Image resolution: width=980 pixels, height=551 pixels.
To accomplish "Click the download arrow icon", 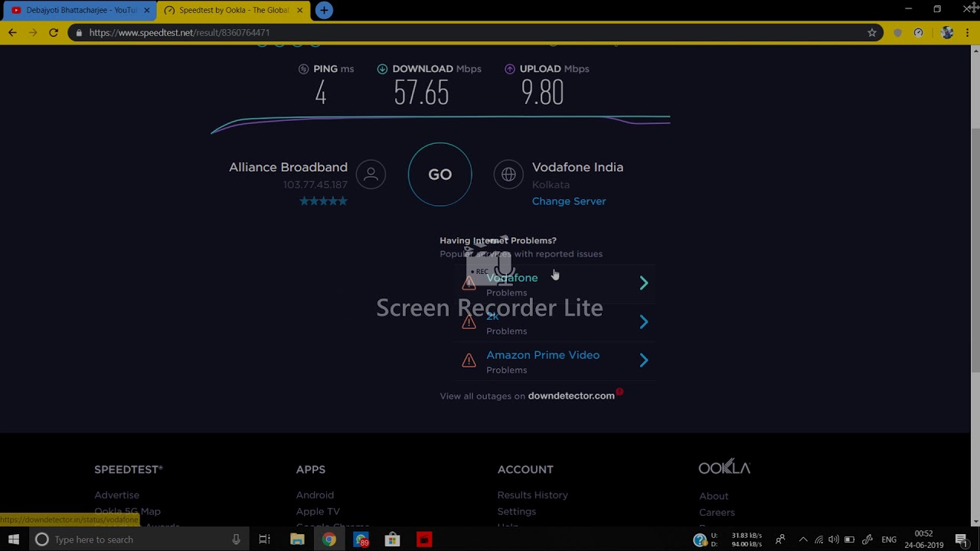I will click(x=382, y=69).
